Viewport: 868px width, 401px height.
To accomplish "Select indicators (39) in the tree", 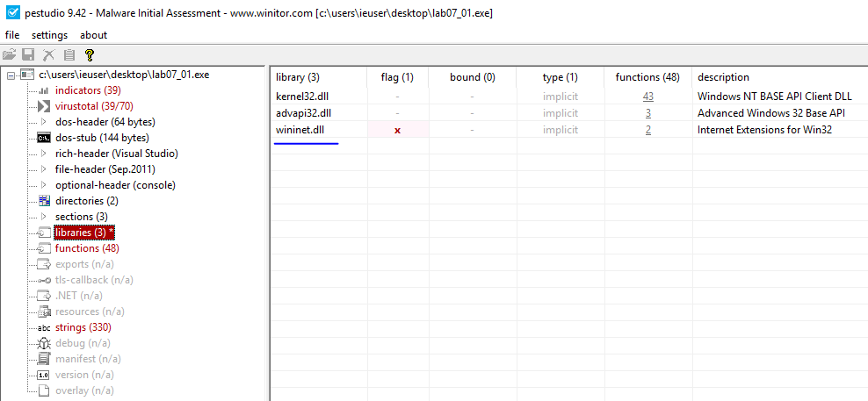I will point(88,90).
